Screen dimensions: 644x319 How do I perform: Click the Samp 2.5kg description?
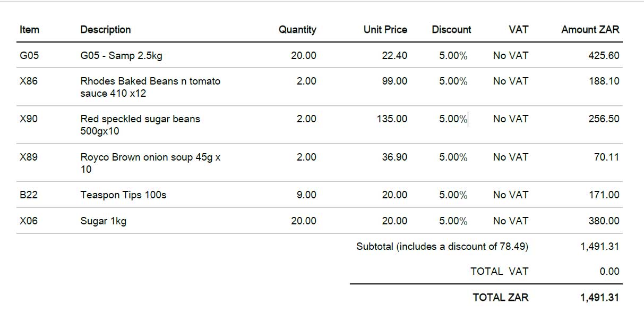pos(121,55)
